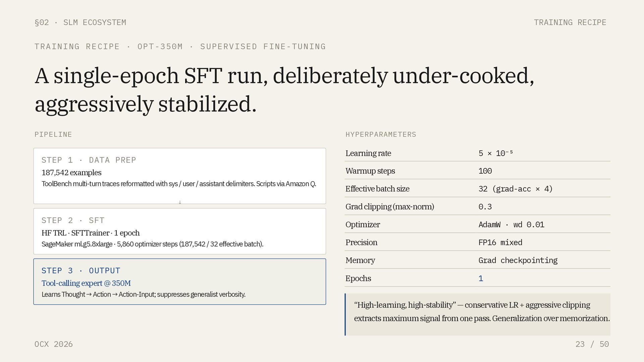The height and width of the screenshot is (362, 644).
Task: Click the highlighted Step 3 Output heading
Action: pos(80,271)
